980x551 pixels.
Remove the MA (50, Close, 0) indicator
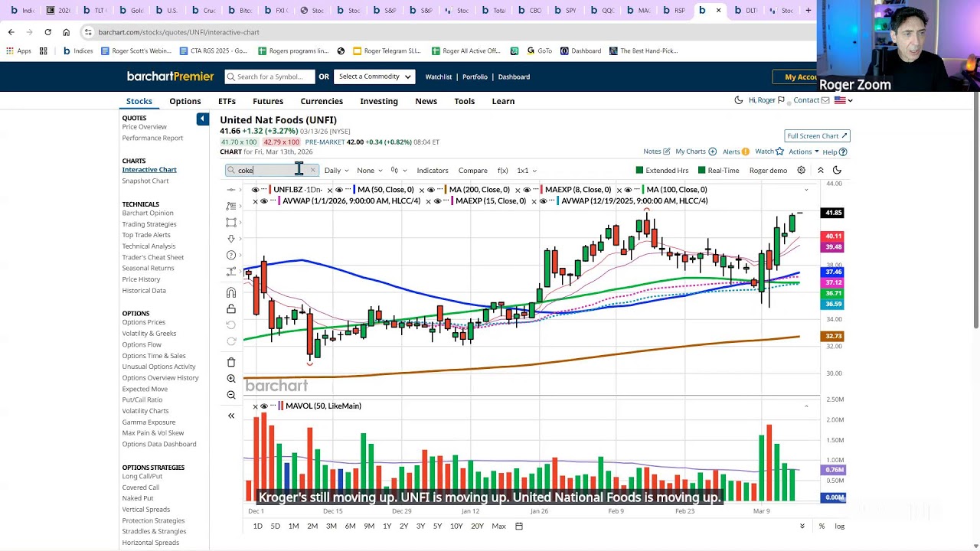[x=330, y=190]
